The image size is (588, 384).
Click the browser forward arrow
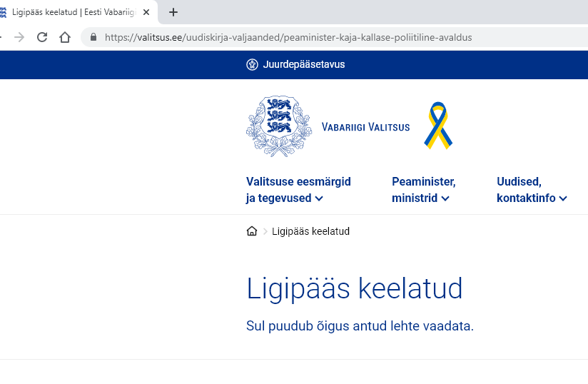(19, 38)
